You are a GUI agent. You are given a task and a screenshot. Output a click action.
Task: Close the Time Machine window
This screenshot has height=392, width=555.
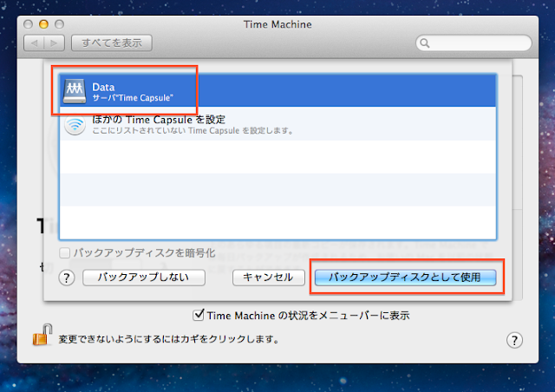coord(28,24)
